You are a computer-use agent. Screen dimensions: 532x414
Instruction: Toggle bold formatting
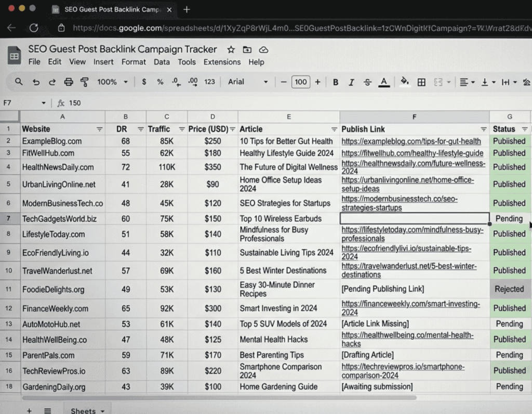click(x=336, y=82)
